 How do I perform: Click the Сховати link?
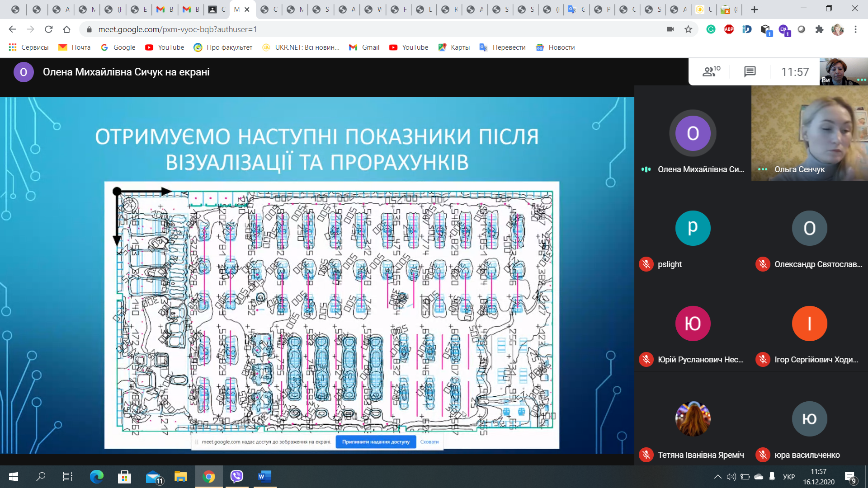(429, 442)
